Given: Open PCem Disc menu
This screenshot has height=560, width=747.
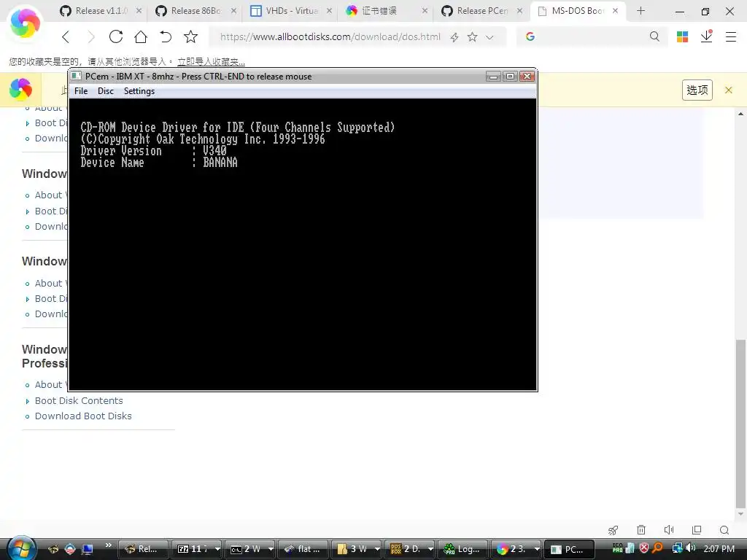Looking at the screenshot, I should tap(106, 91).
